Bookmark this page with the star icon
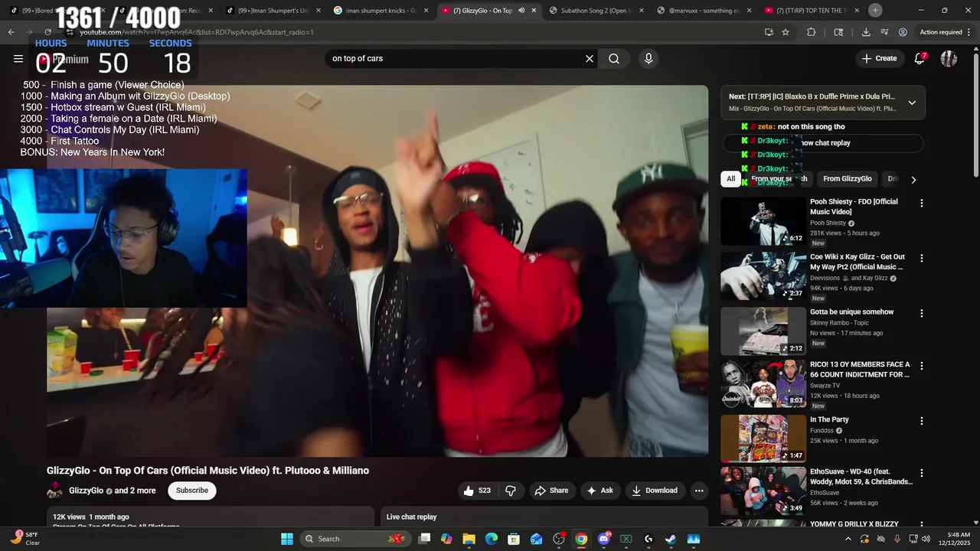Viewport: 980px width, 551px height. click(x=786, y=32)
